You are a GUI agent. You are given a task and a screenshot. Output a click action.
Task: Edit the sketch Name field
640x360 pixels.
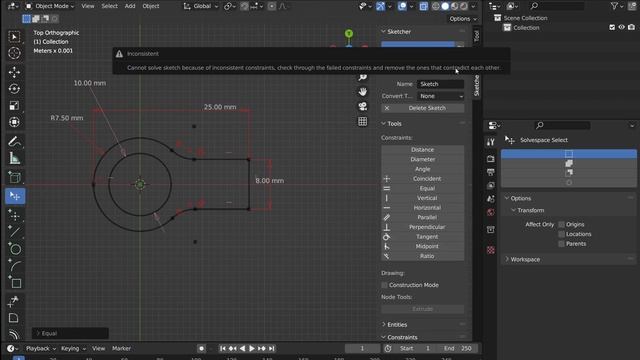440,84
